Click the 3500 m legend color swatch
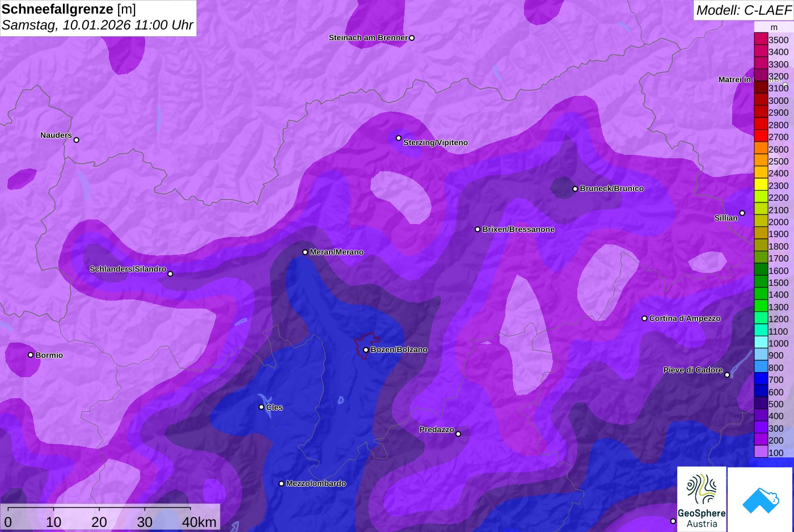The height and width of the screenshot is (532, 794). click(761, 39)
